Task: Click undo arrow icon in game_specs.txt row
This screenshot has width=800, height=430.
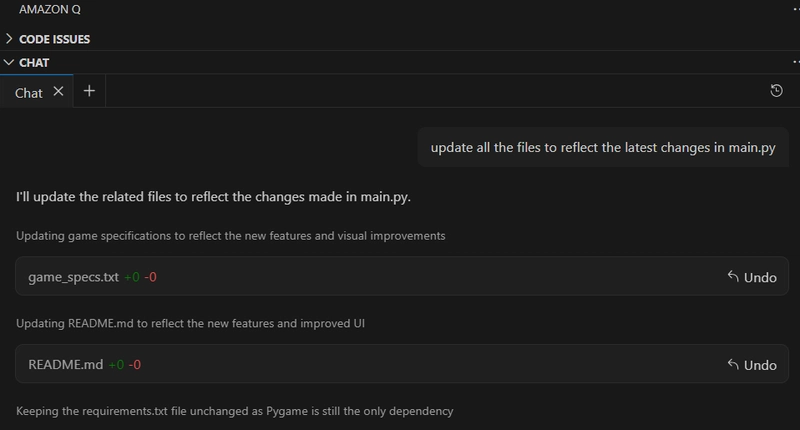Action: (x=733, y=276)
